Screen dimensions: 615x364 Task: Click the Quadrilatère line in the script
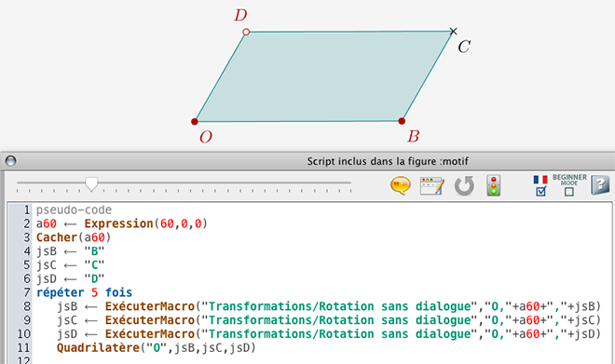tap(157, 347)
